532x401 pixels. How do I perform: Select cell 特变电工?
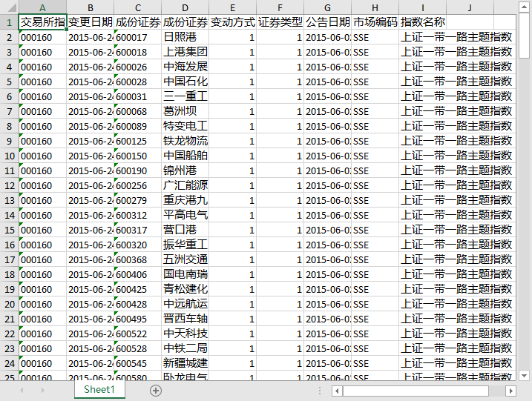tap(185, 127)
